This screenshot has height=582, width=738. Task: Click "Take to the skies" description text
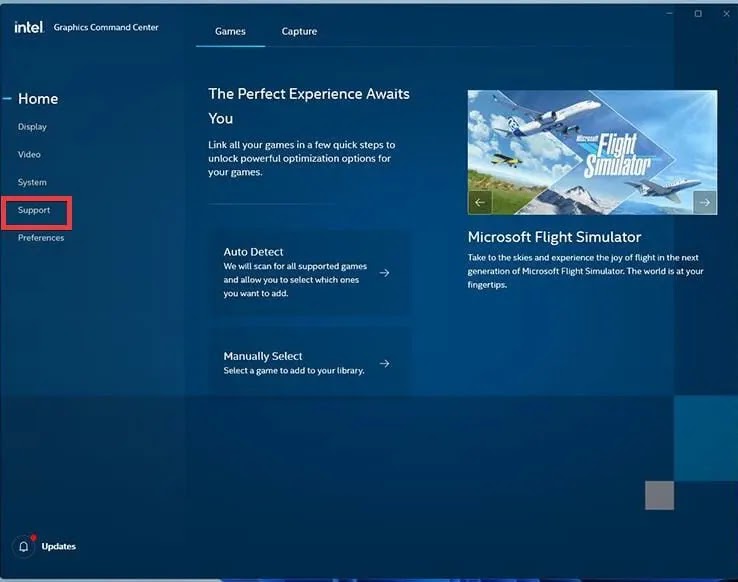click(x=585, y=271)
